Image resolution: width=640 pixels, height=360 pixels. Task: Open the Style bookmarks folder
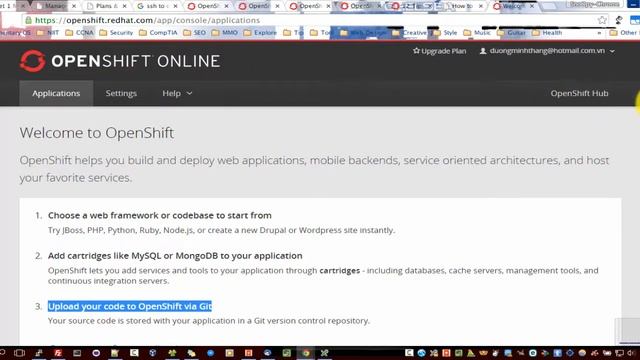[445, 33]
